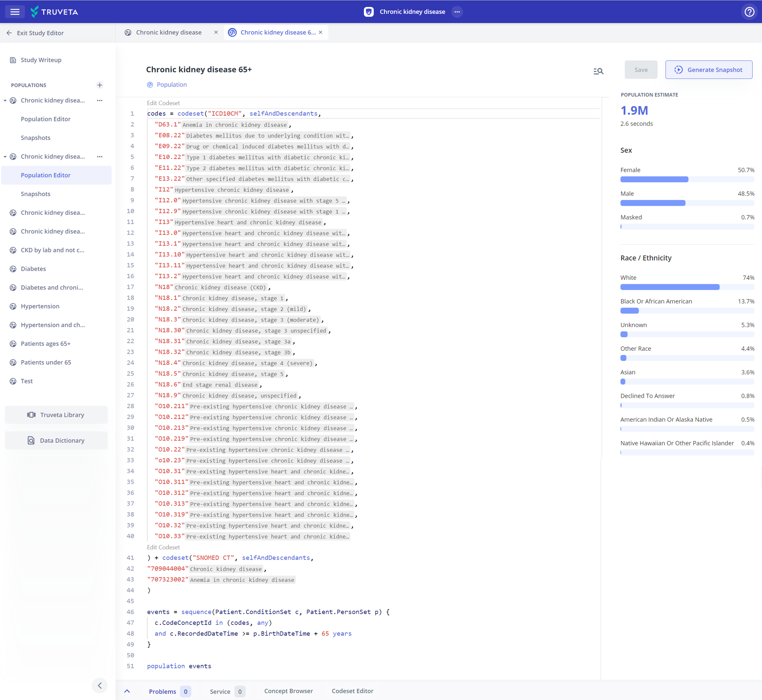
Task: Open Study Writeup
Action: 41,60
